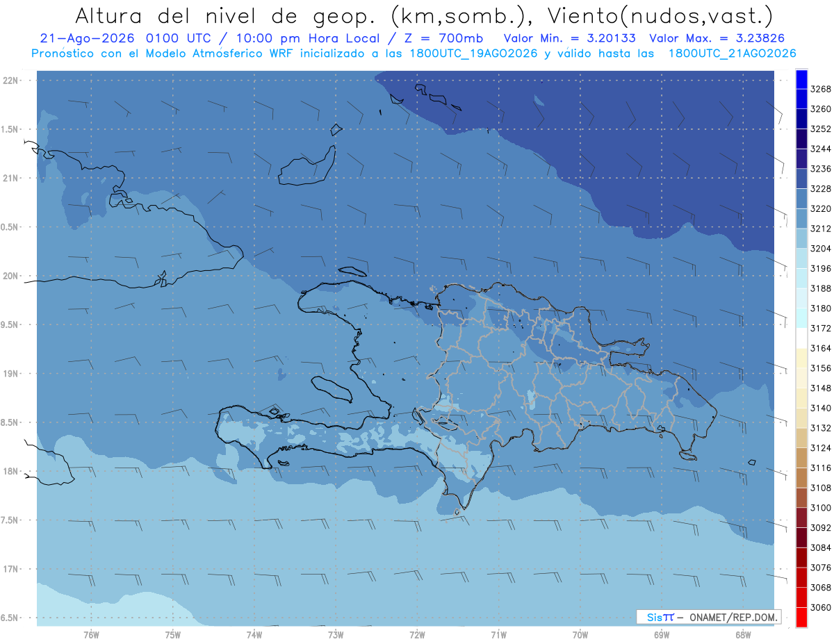The height and width of the screenshot is (644, 834).
Task: Click the 'ONAMET/REP.DOM.' credit label
Action: pos(733,617)
